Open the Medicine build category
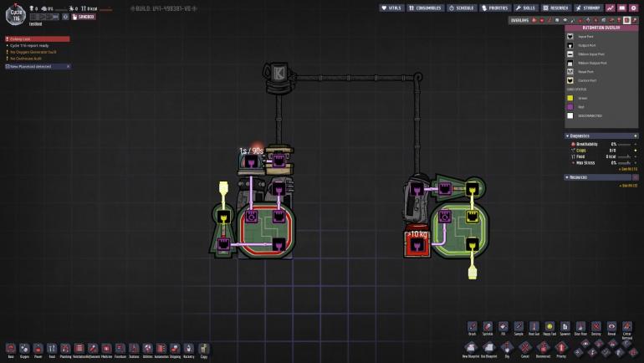Screen dimensions: 644x363 pos(106,349)
